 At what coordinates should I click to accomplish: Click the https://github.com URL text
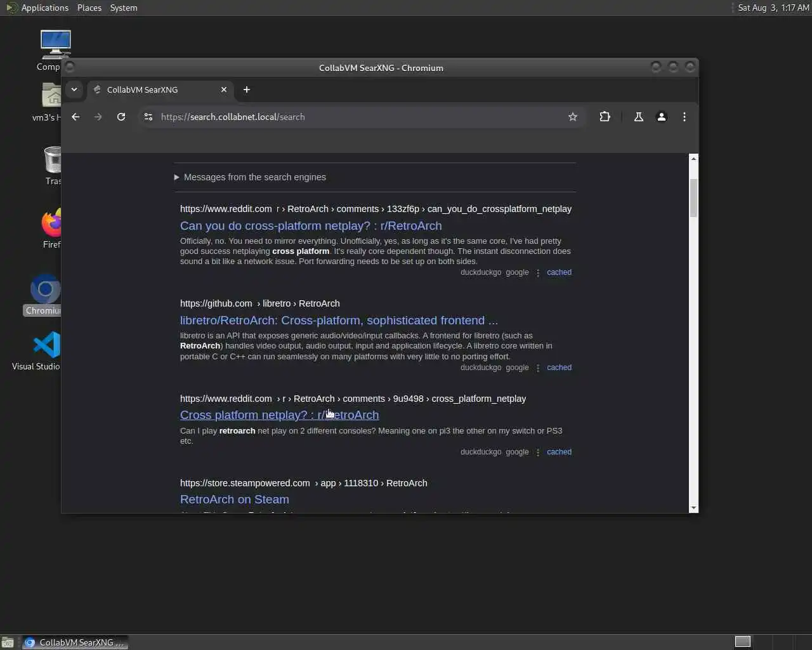(216, 303)
